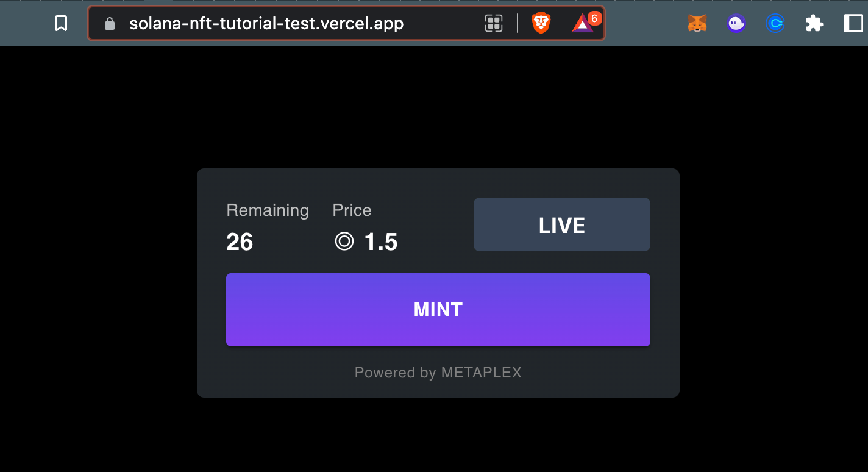This screenshot has height=472, width=868.
Task: Click the site permissions grid icon
Action: pos(494,23)
